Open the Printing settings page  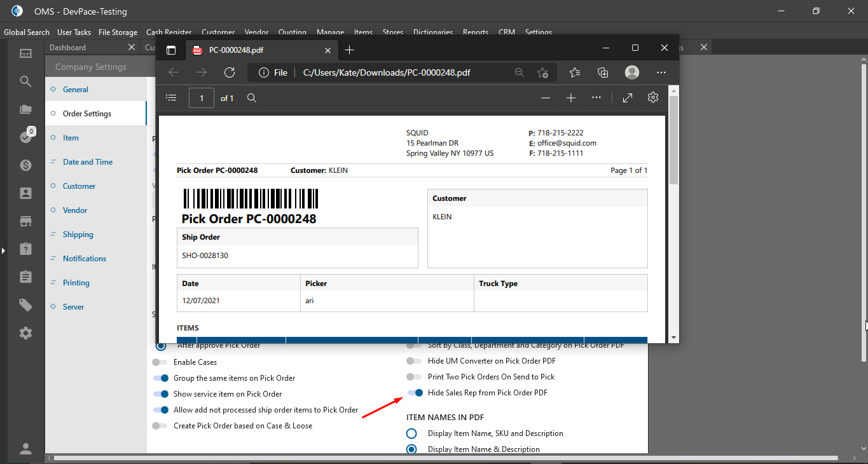click(76, 283)
